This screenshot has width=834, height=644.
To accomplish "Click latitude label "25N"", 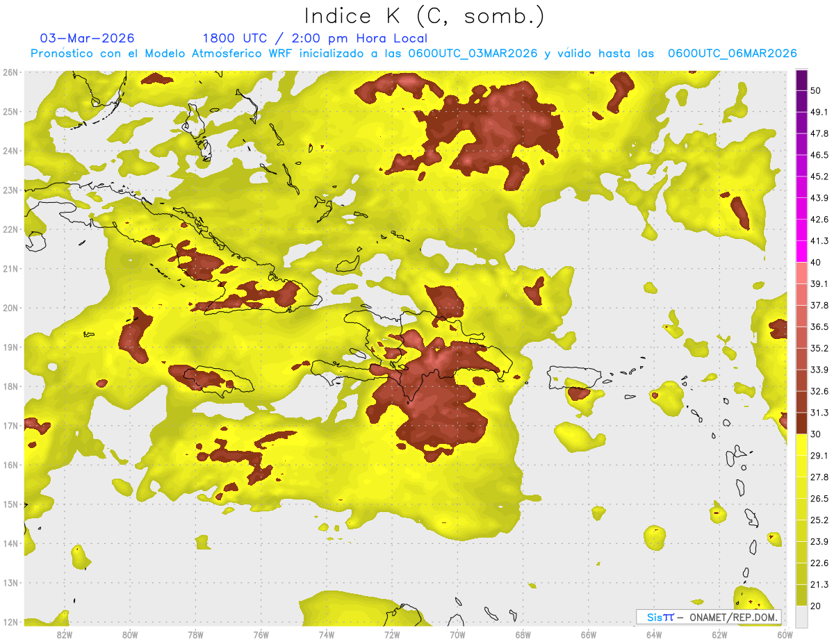I will 10,112.
